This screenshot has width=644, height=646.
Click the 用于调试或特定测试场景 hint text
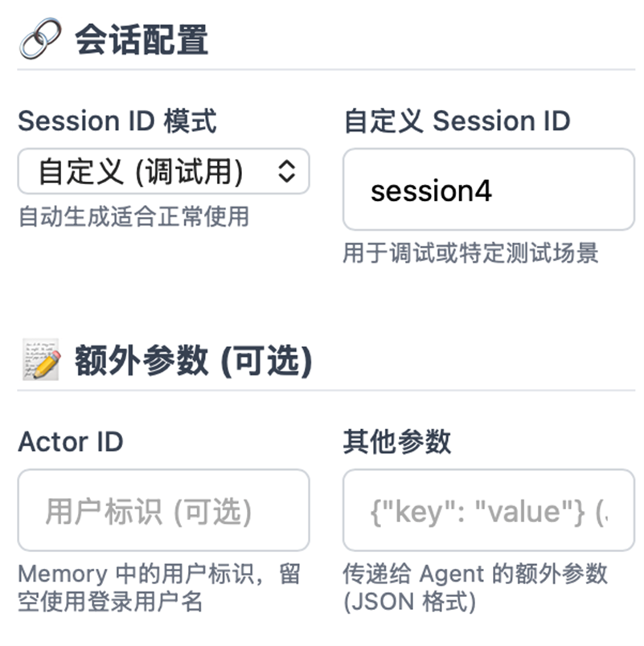point(470,254)
